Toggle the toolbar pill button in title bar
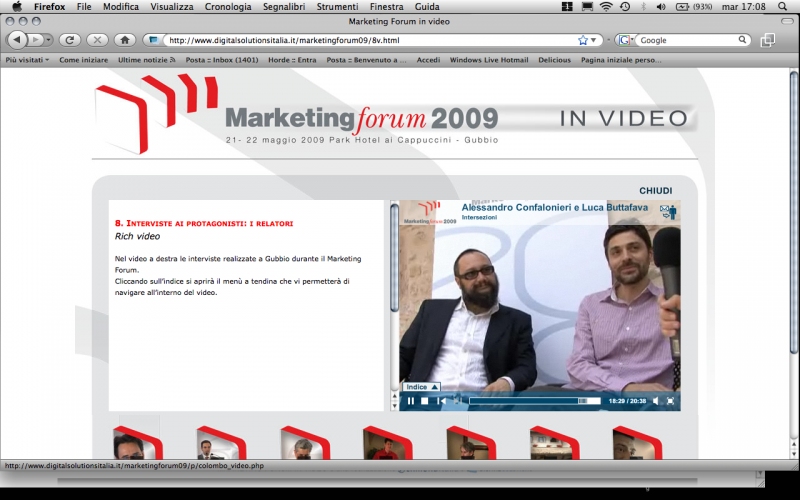 point(787,21)
